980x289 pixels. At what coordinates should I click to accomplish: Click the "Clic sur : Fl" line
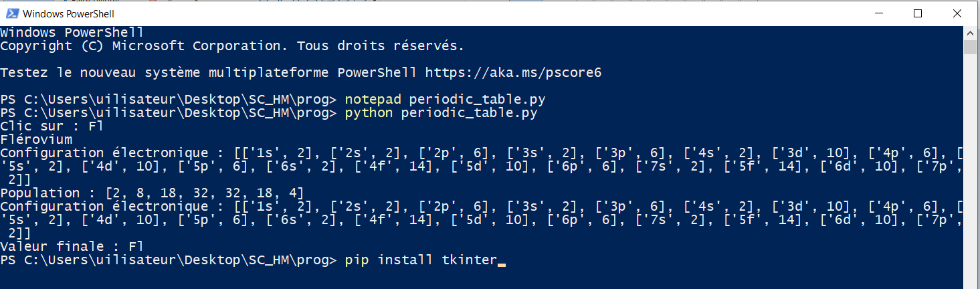click(52, 126)
